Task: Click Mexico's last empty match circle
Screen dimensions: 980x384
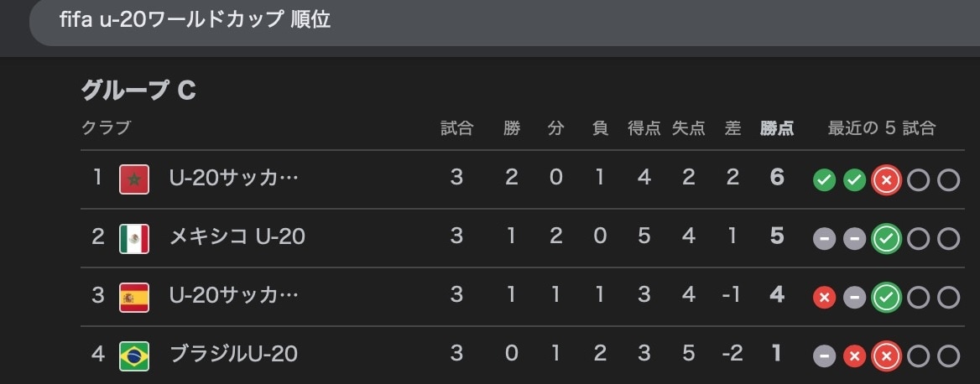Action: click(x=948, y=239)
